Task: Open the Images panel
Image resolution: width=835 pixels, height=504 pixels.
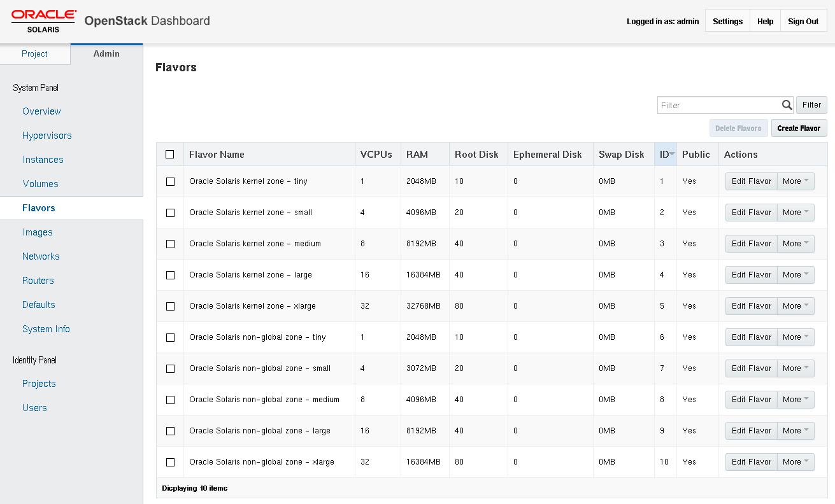Action: click(38, 232)
